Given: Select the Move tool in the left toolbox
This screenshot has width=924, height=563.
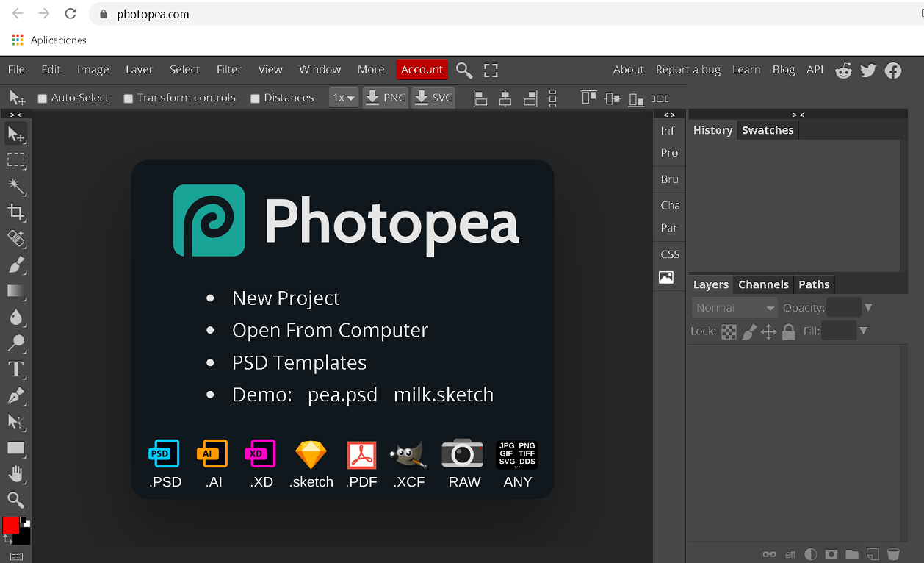Looking at the screenshot, I should [16, 135].
